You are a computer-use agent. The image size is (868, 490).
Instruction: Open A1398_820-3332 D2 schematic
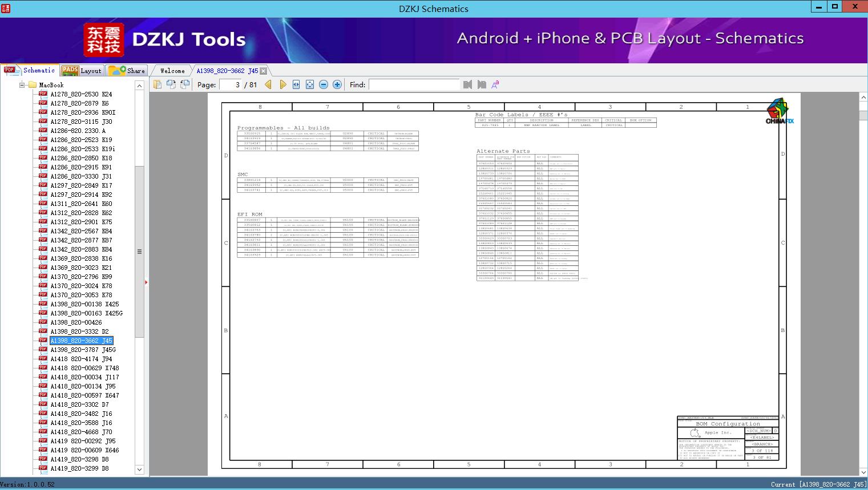[79, 331]
